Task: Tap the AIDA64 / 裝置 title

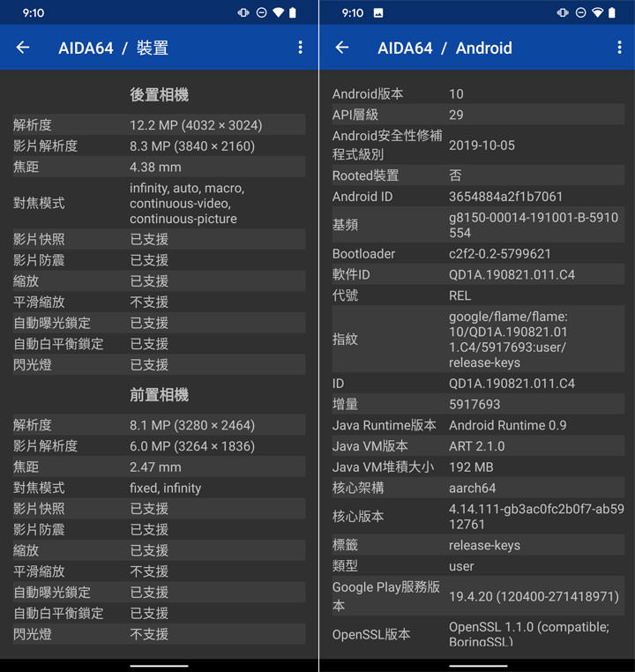Action: click(114, 48)
